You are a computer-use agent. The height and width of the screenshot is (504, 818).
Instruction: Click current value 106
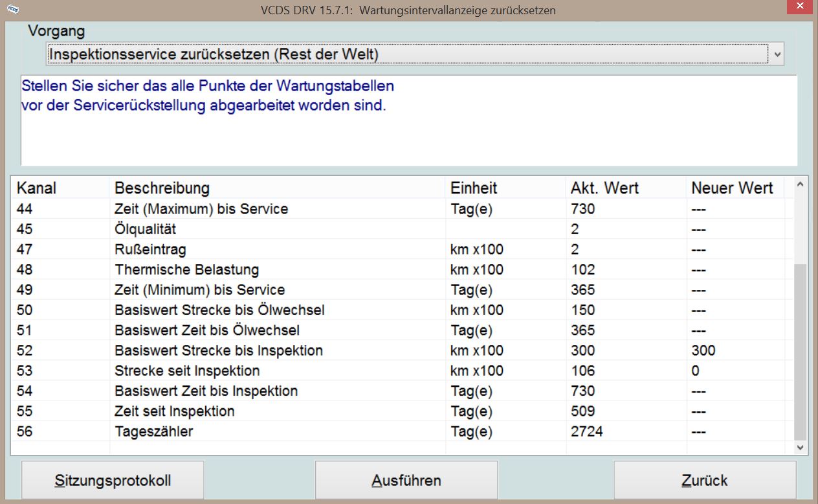[x=583, y=371]
